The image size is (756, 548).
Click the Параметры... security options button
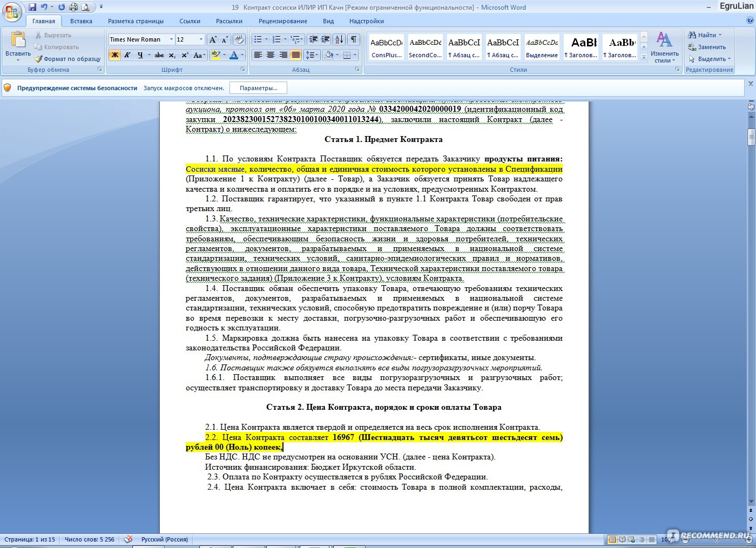coord(259,88)
